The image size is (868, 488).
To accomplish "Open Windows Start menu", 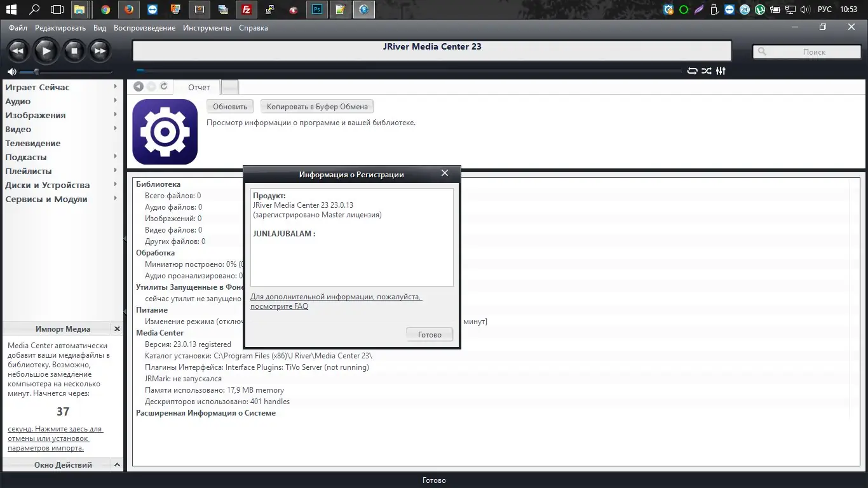I will click(11, 10).
